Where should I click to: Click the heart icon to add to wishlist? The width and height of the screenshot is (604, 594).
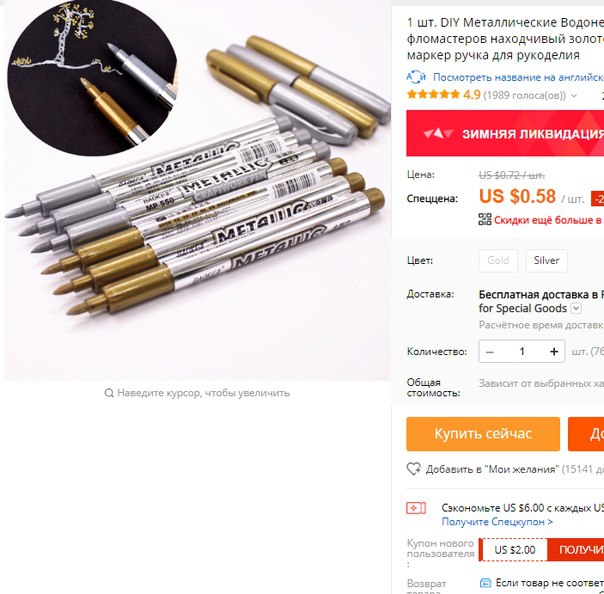(x=414, y=469)
